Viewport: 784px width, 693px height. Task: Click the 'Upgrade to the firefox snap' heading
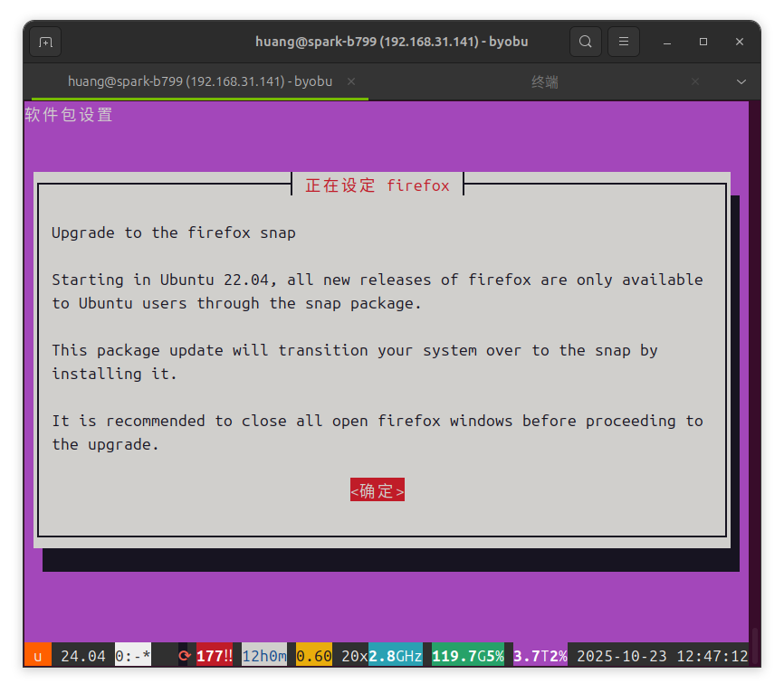174,233
